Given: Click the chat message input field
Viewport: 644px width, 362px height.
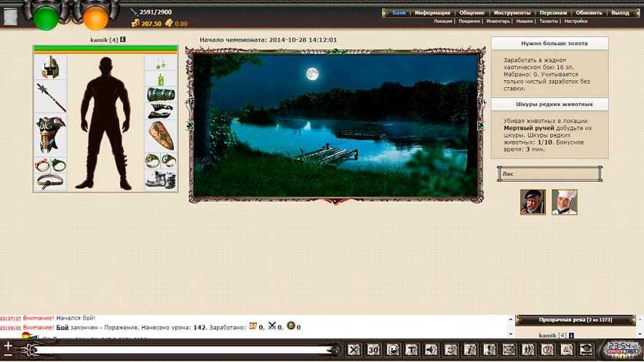Looking at the screenshot, I should tap(182, 350).
